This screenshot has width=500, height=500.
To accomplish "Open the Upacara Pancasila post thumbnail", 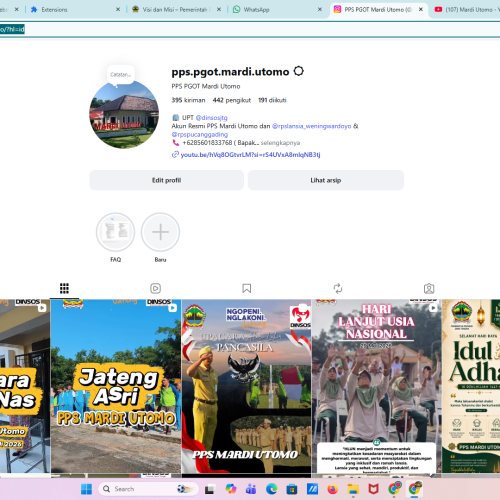I will click(246, 386).
